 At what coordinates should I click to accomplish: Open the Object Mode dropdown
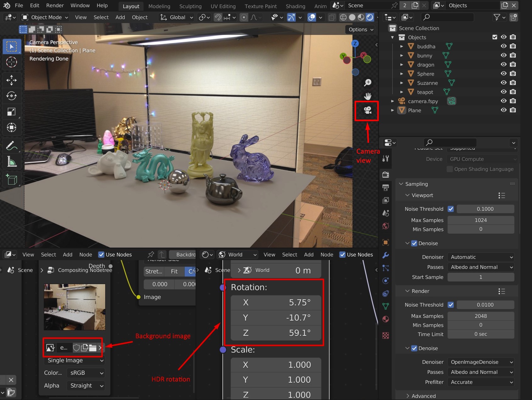coord(45,17)
